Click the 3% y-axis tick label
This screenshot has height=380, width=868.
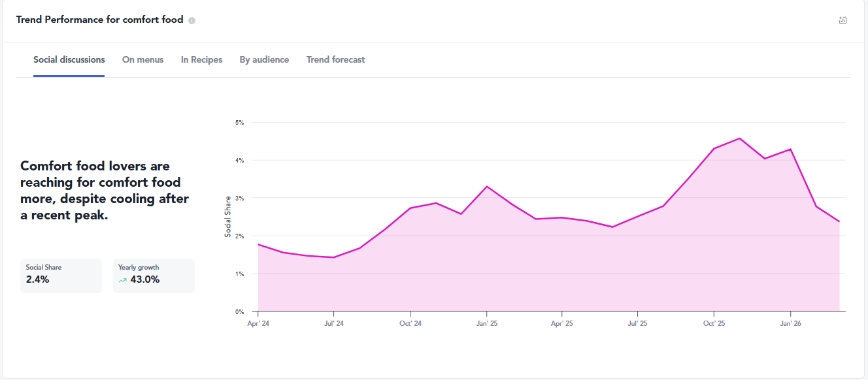click(x=239, y=198)
